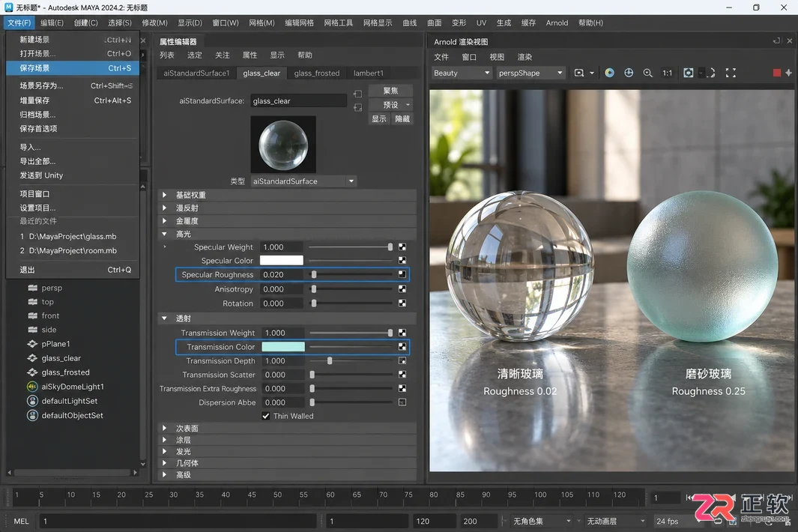
Task: Click the sparkle icon beside the stop button
Action: click(788, 73)
